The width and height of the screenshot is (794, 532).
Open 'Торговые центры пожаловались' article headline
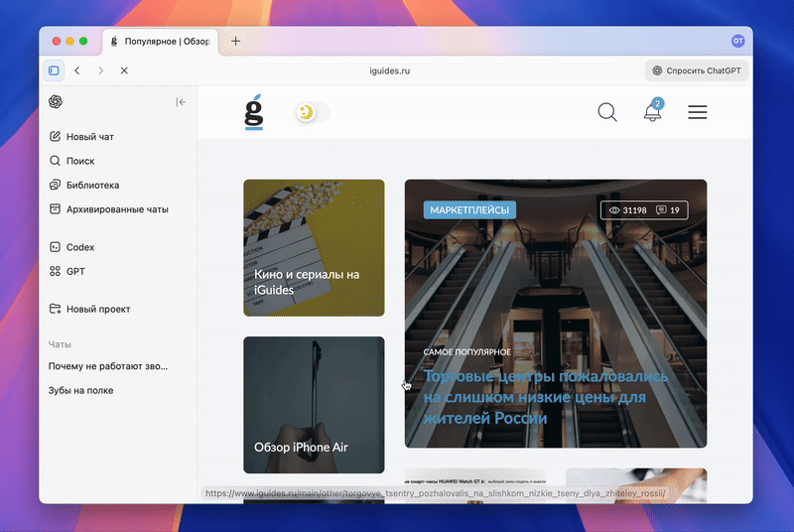pos(545,397)
